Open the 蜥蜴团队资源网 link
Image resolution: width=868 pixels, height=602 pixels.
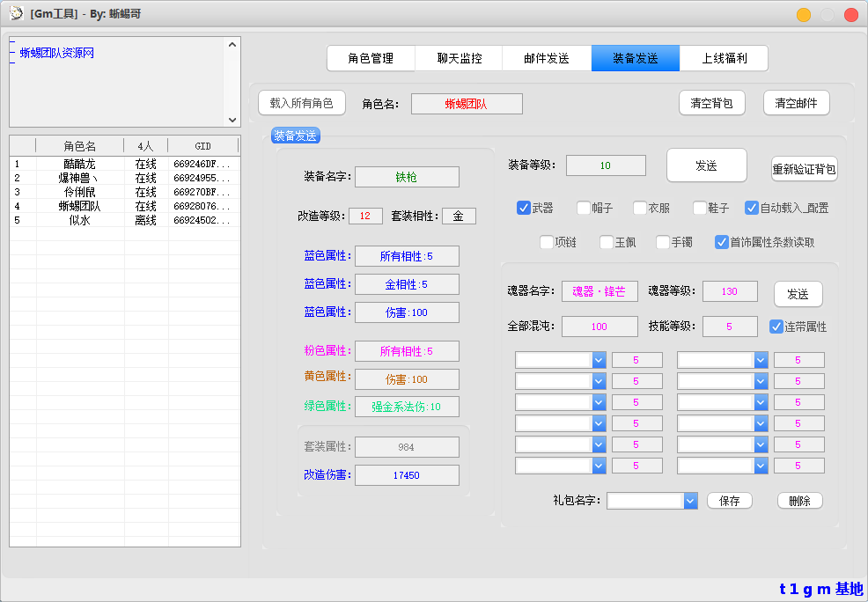click(57, 53)
